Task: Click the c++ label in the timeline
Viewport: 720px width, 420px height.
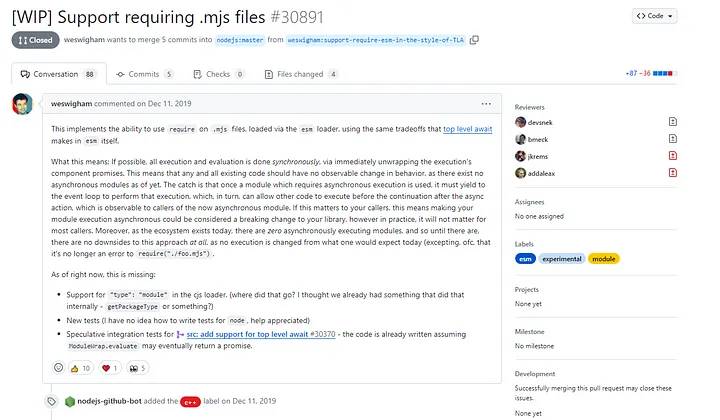Action: coord(190,402)
